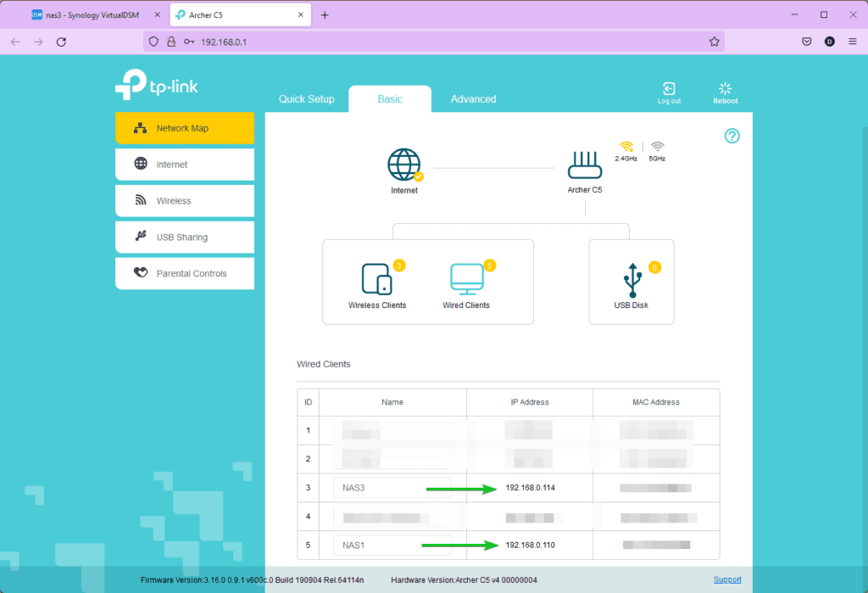The width and height of the screenshot is (868, 593).
Task: Open the Wireless settings panel
Action: (x=184, y=200)
